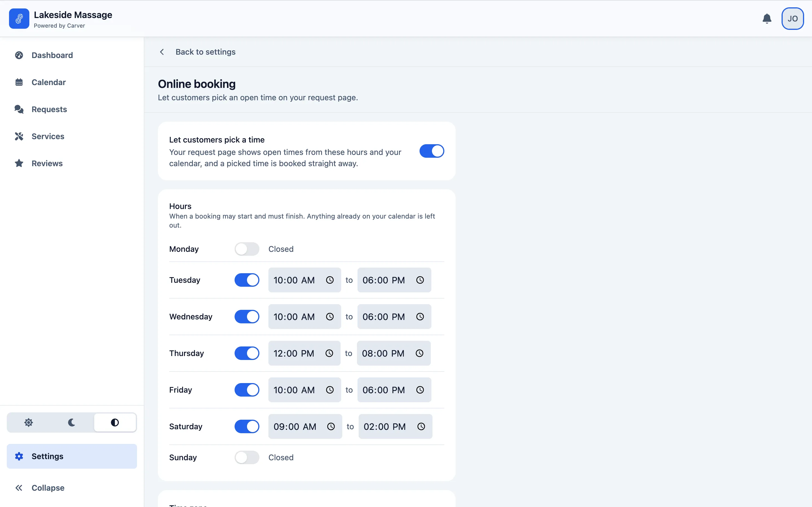
Task: Open Settings in sidebar
Action: pos(72,456)
